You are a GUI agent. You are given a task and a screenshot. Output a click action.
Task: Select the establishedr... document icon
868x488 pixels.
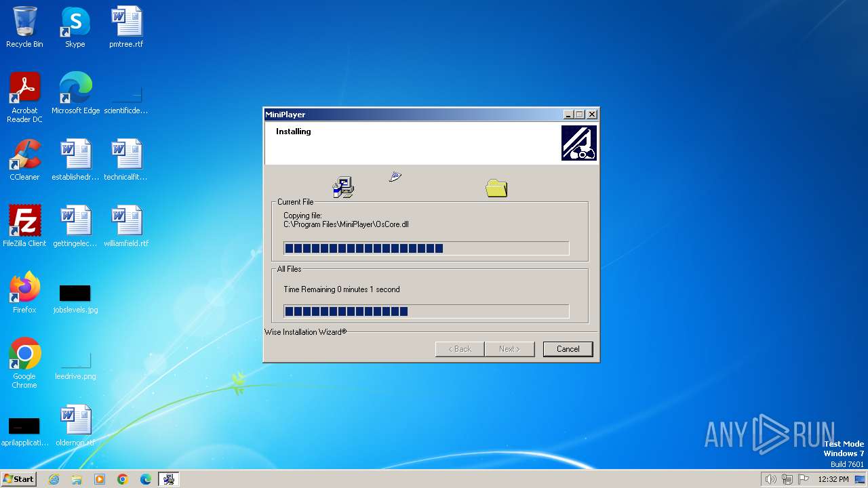click(75, 160)
